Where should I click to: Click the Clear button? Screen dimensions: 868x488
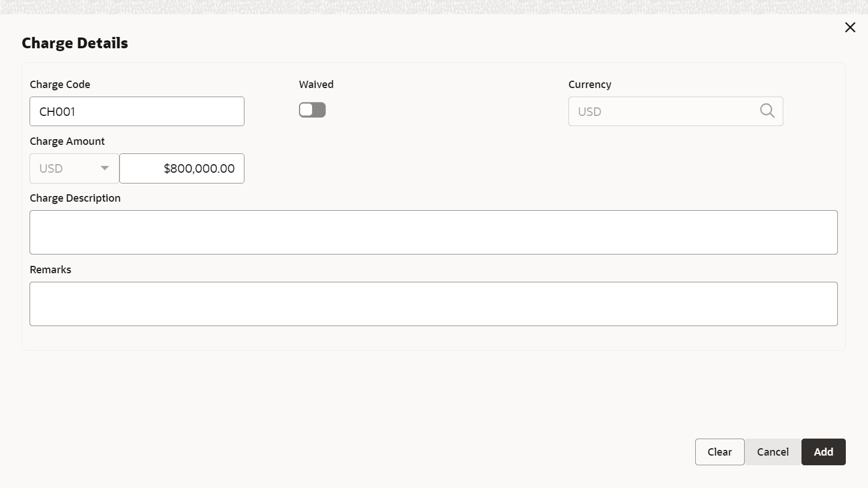point(719,452)
